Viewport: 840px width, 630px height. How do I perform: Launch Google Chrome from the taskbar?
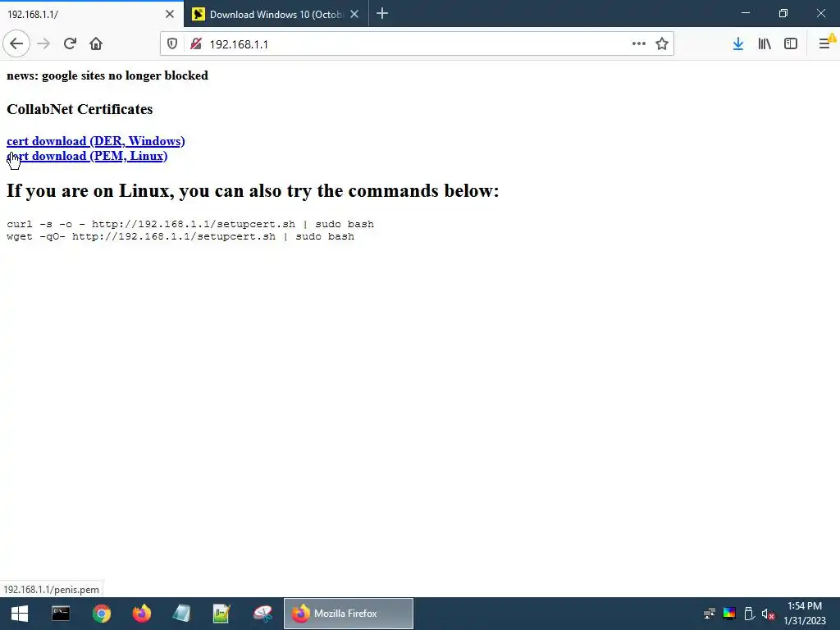click(x=101, y=614)
